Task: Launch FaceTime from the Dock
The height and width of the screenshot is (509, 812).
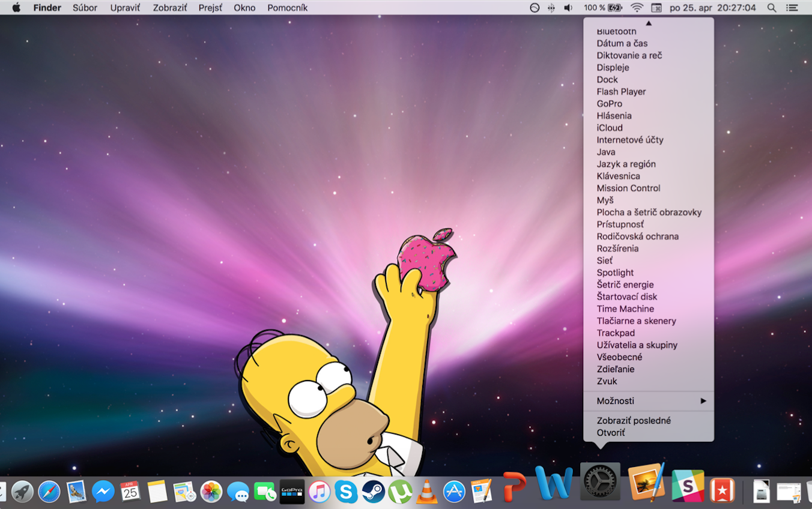Action: [x=265, y=492]
